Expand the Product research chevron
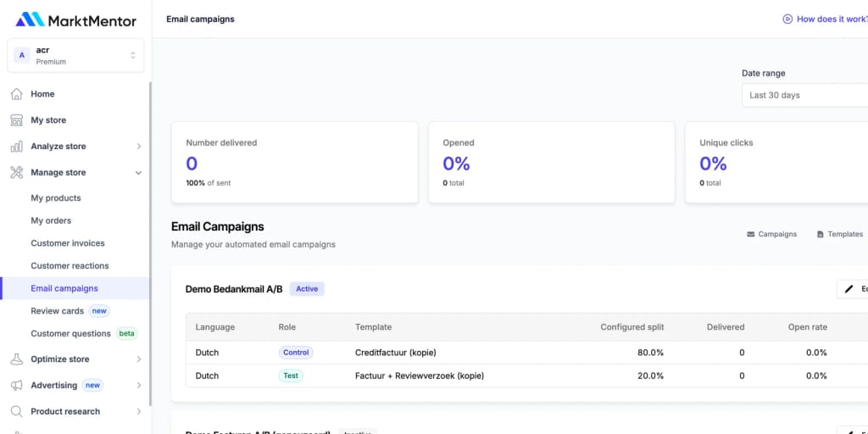Screen dimensions: 868x434 click(x=138, y=411)
